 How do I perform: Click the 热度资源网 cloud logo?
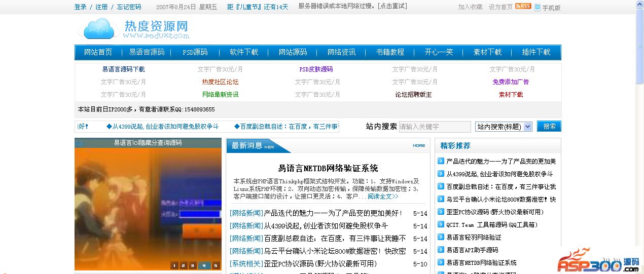coord(134,29)
